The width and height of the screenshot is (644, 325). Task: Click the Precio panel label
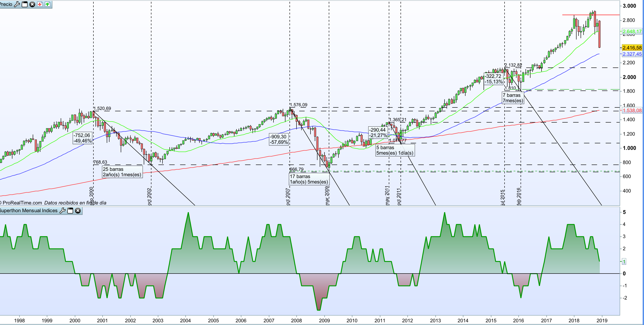tap(6, 4)
